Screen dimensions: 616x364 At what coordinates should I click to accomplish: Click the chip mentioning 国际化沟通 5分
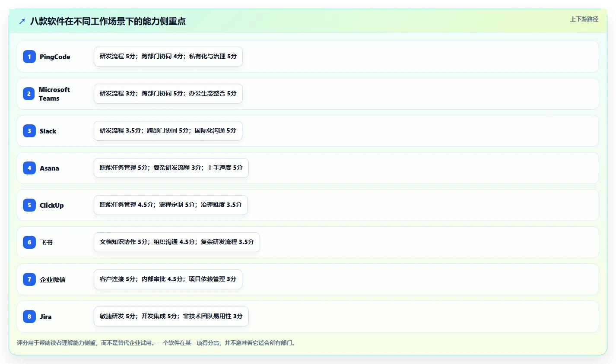(x=168, y=131)
